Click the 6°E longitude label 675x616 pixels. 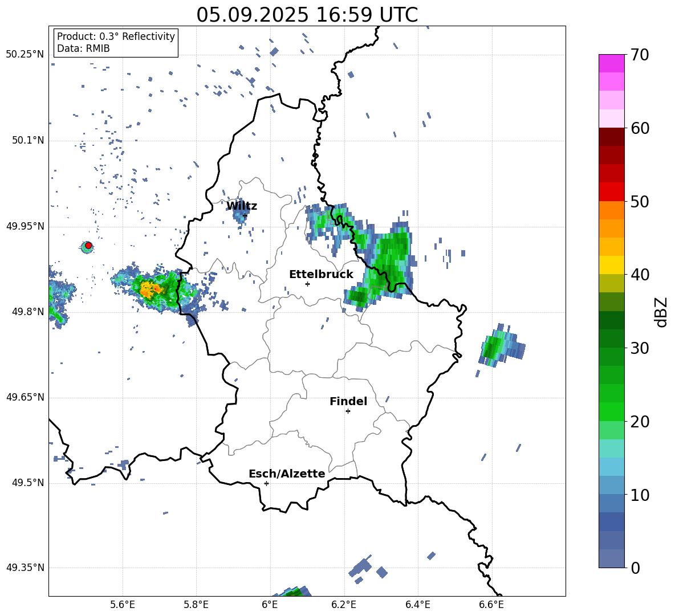pyautogui.click(x=270, y=605)
